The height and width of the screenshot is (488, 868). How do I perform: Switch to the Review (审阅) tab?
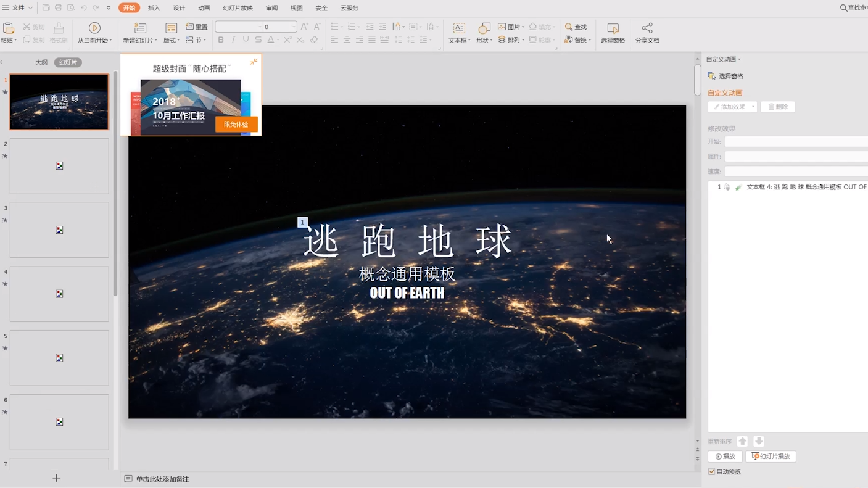tap(271, 8)
